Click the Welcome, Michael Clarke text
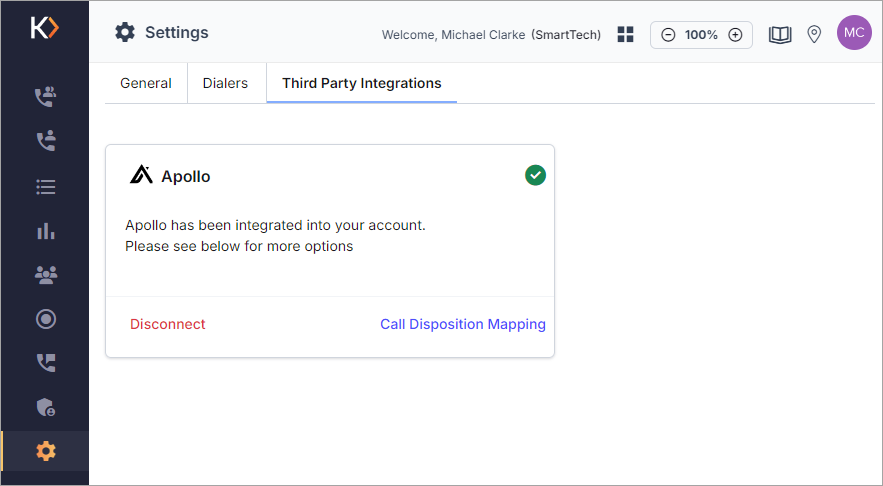This screenshot has height=486, width=883. [x=453, y=35]
